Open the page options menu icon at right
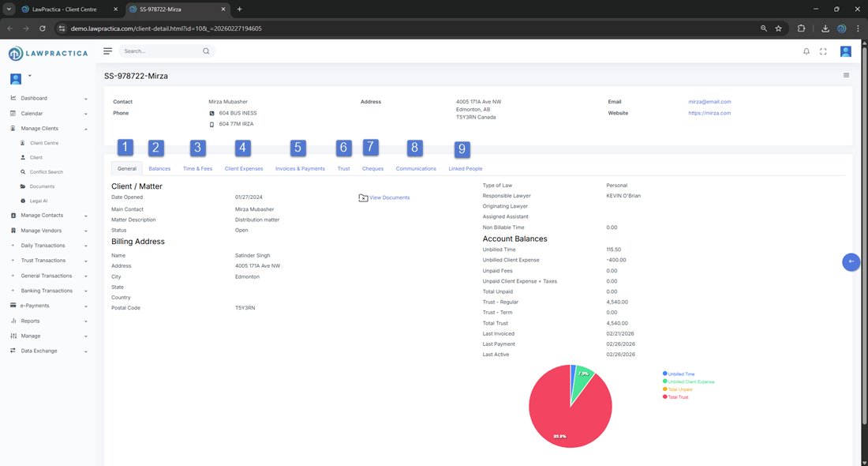Screen dimensions: 868x466 [x=846, y=76]
